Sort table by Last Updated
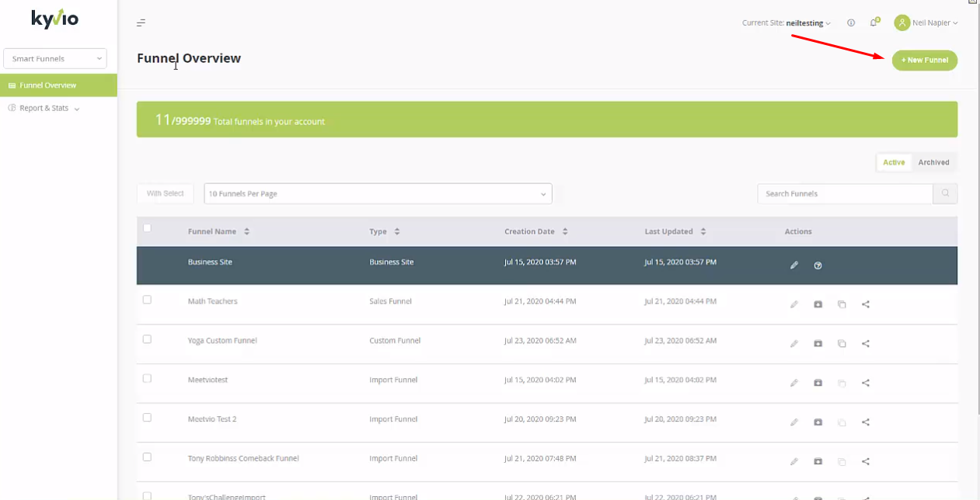The height and width of the screenshot is (500, 980). coord(675,231)
